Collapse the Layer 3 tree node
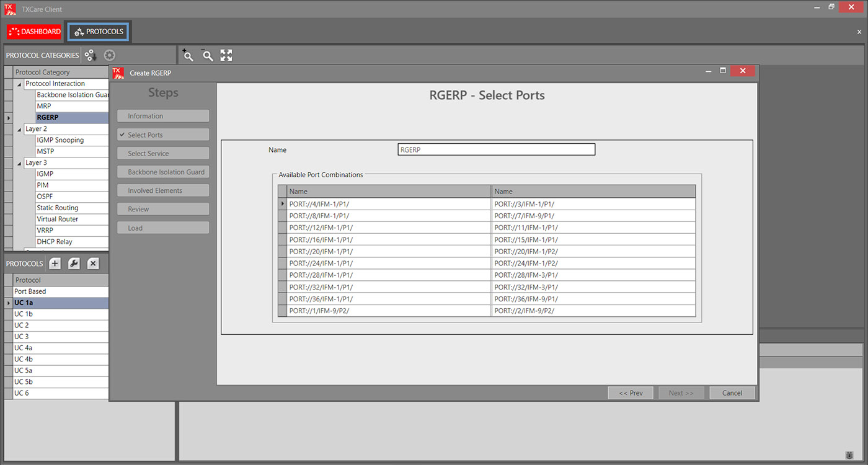 tap(19, 164)
